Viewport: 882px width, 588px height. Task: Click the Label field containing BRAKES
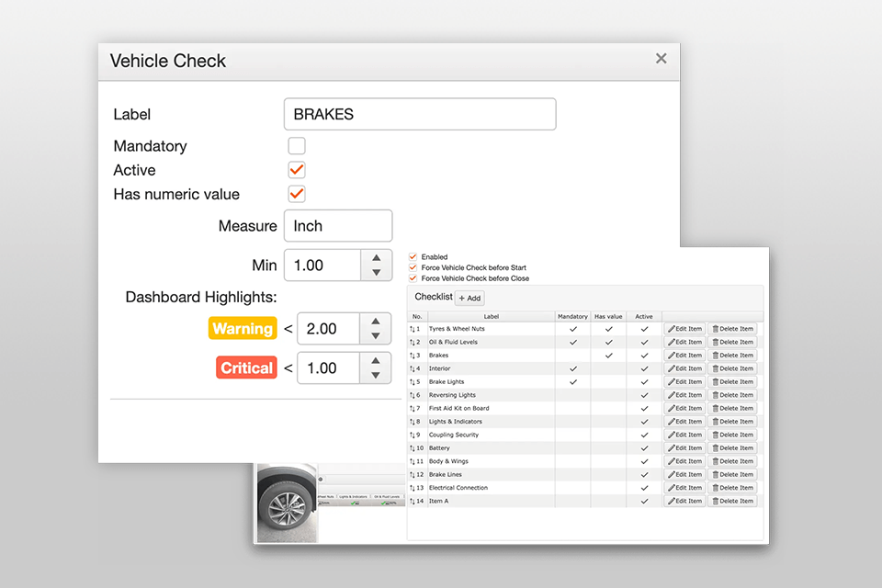420,114
